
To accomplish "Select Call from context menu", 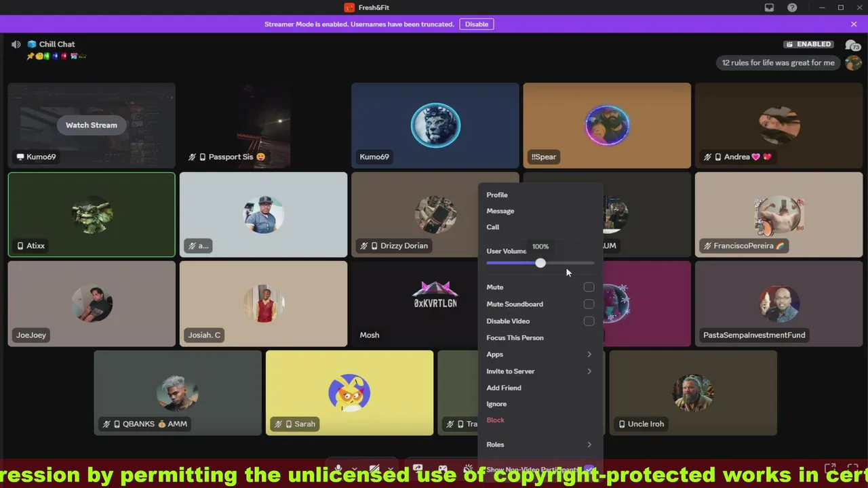I will [540, 227].
